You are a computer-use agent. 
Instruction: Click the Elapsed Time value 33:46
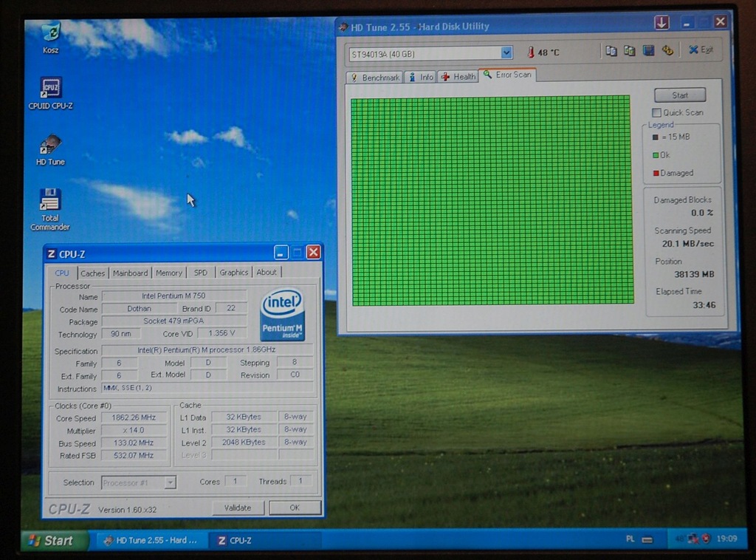pos(704,305)
